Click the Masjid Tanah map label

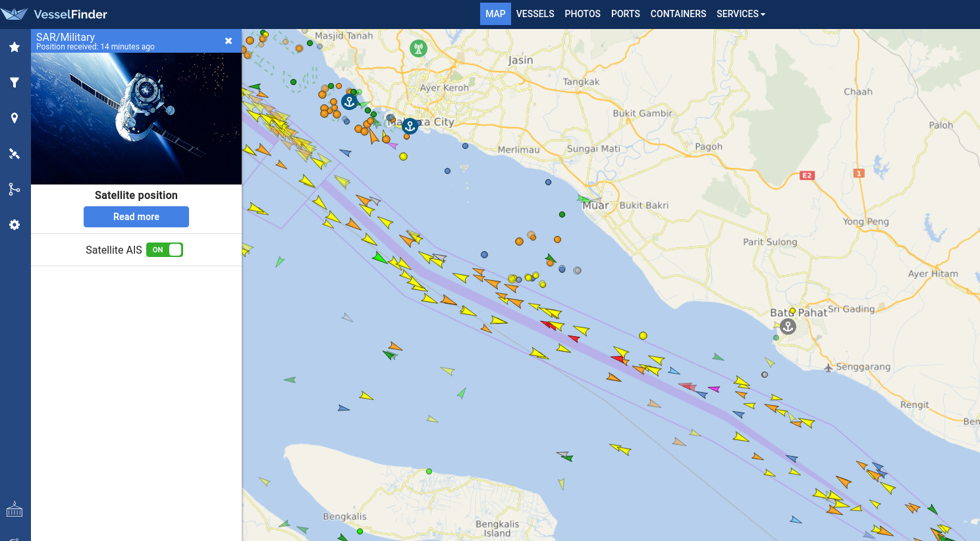pos(344,36)
